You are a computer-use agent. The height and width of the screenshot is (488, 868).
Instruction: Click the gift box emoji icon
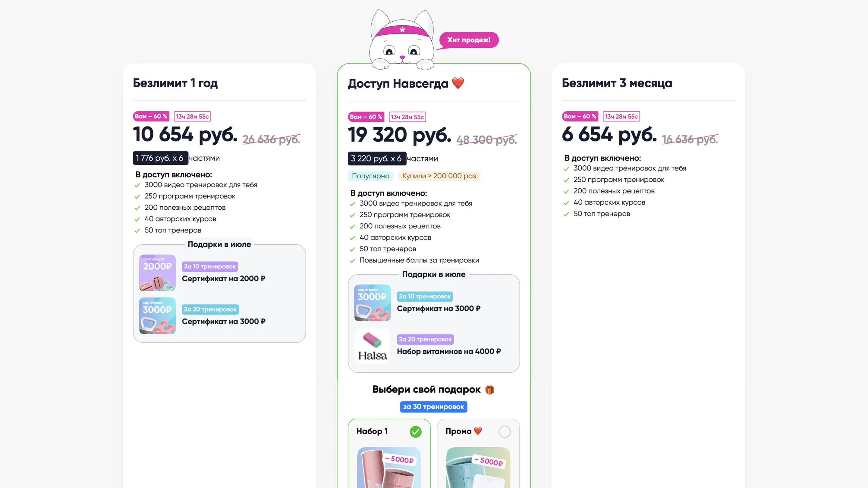(x=489, y=390)
